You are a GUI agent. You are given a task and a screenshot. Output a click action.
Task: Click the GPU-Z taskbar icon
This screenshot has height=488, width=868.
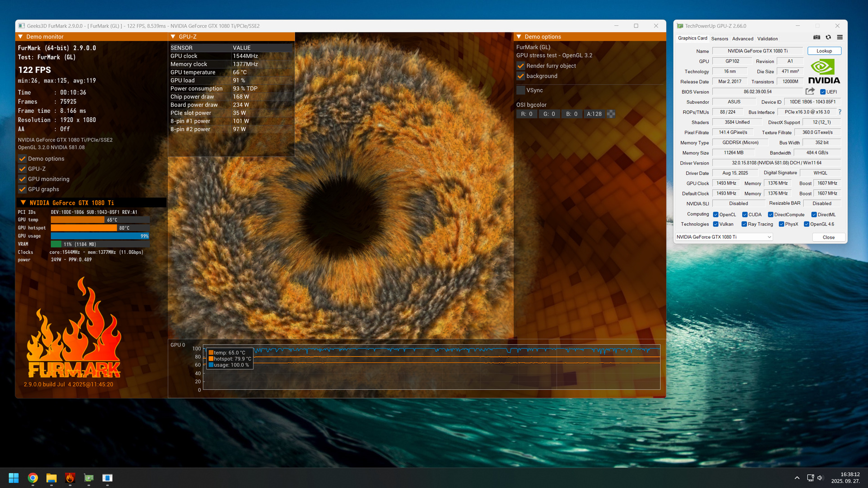coord(89,478)
